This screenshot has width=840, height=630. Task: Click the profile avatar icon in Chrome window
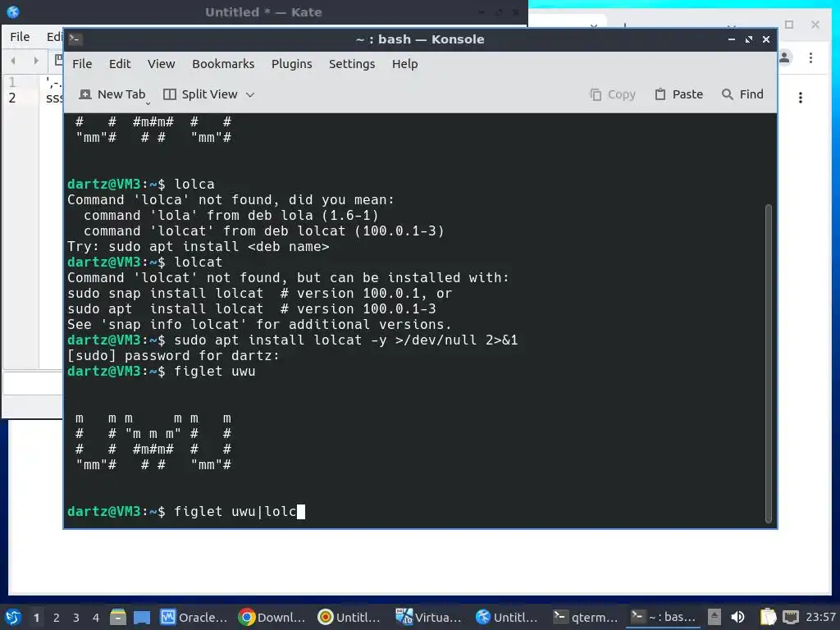(785, 57)
